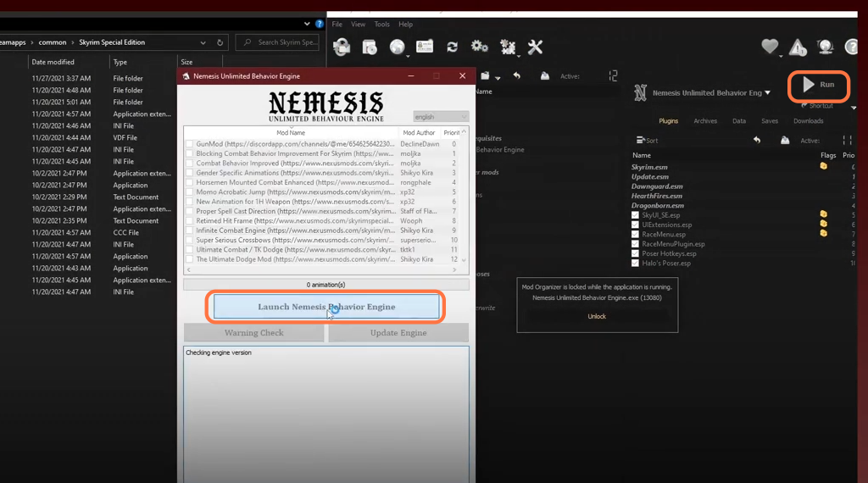Expand Explorer address bar history dropdown
868x483 pixels.
[x=203, y=42]
